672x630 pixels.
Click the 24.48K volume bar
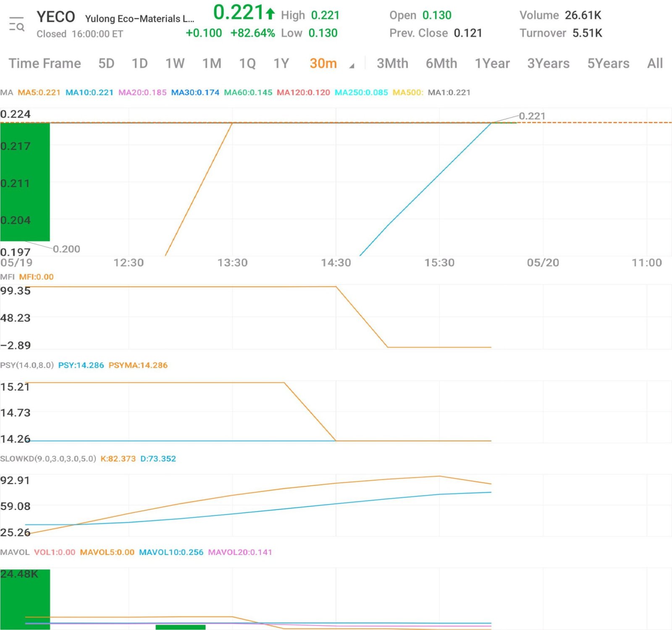[25, 599]
